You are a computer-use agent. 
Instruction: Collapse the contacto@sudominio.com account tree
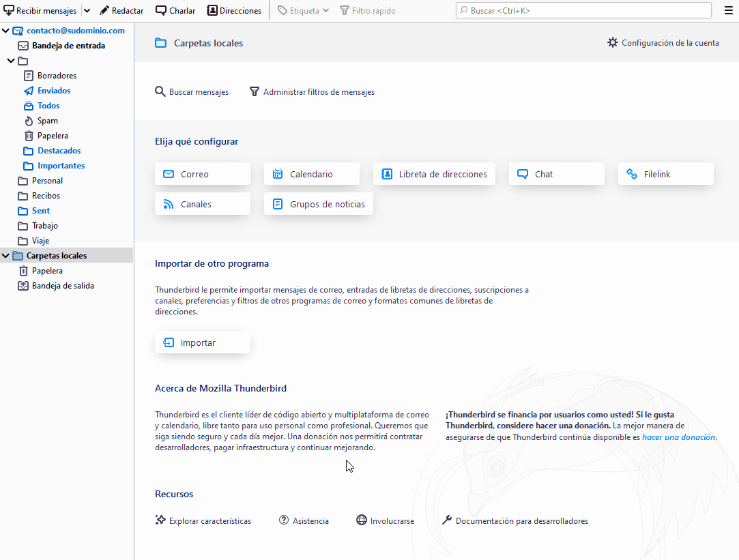tap(5, 31)
